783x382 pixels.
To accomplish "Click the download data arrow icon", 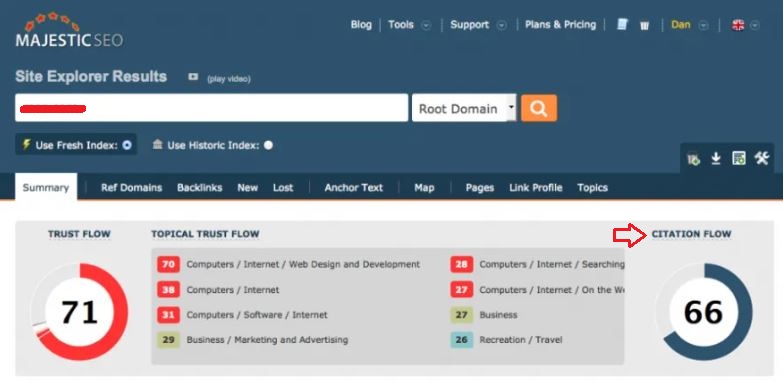I will coord(716,159).
